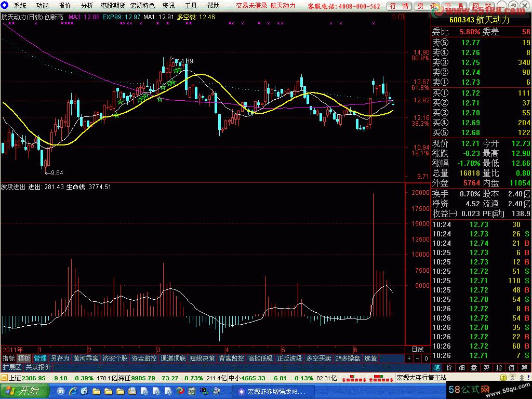Zoom in the chart with plus button
The image size is (532, 399).
409,358
